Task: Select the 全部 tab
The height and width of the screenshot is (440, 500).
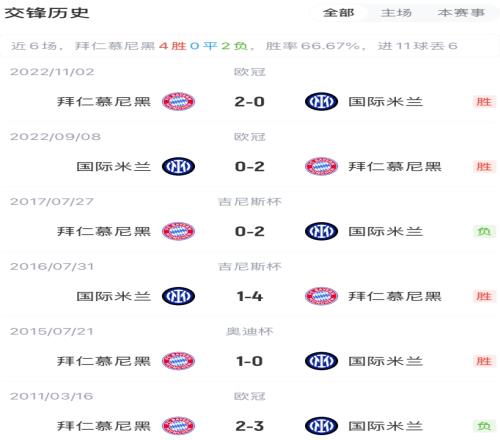Action: [338, 13]
